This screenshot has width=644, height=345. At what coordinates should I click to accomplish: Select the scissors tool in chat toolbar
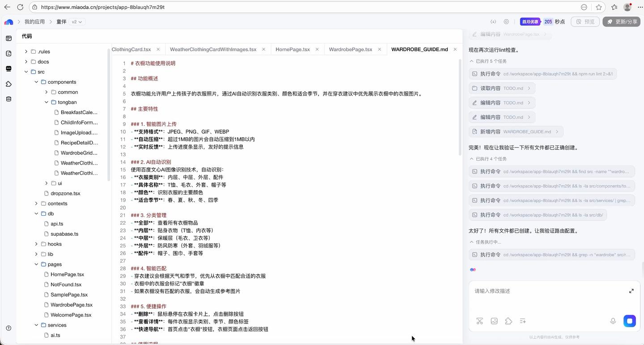480,321
